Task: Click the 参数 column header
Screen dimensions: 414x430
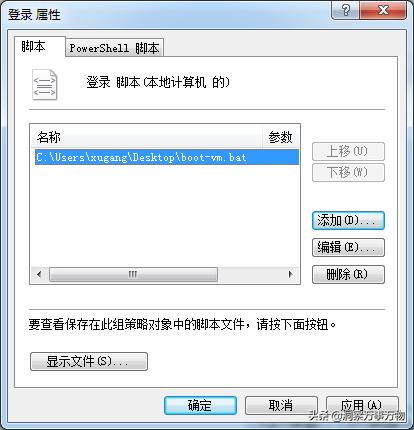Action: (281, 137)
